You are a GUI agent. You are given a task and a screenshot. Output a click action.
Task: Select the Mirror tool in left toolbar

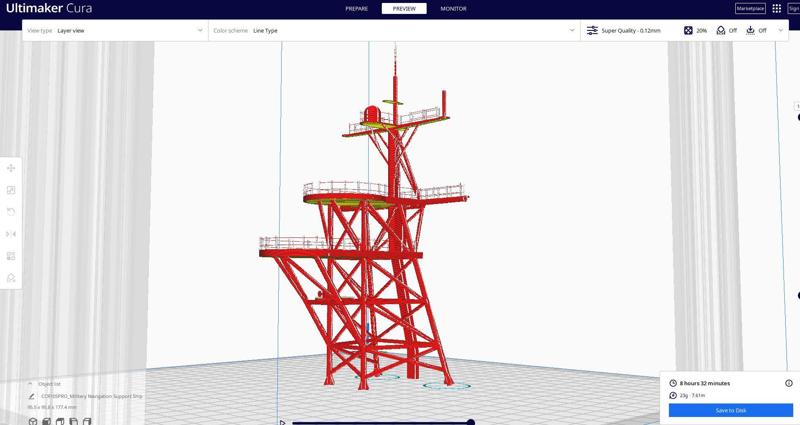tap(11, 234)
